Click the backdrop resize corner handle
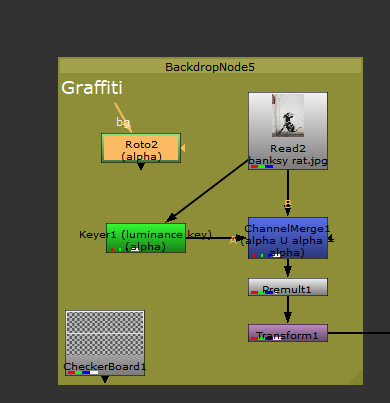Viewport: 390px width, 403px height. pyautogui.click(x=355, y=377)
